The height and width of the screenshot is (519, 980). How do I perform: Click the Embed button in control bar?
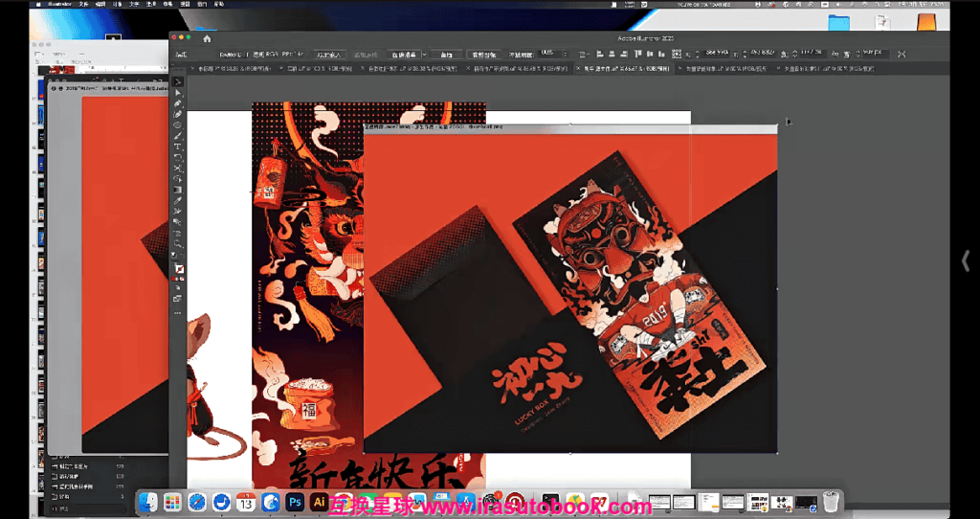[328, 55]
